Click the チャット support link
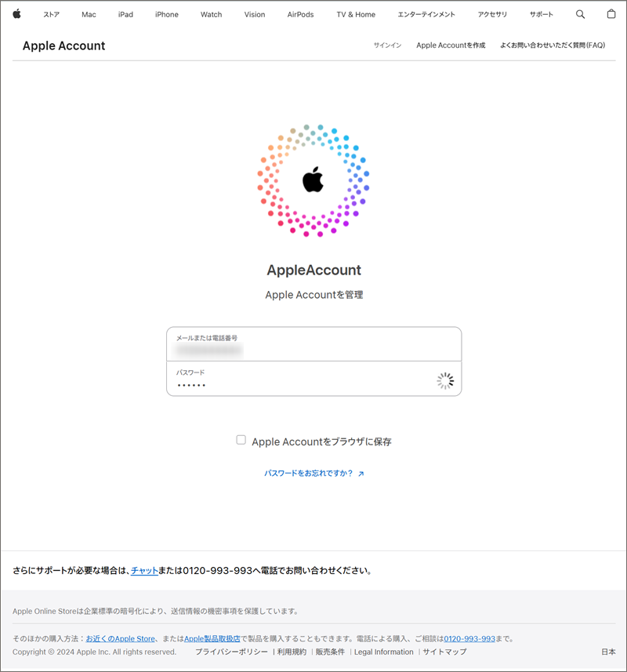This screenshot has height=672, width=627. pos(144,570)
